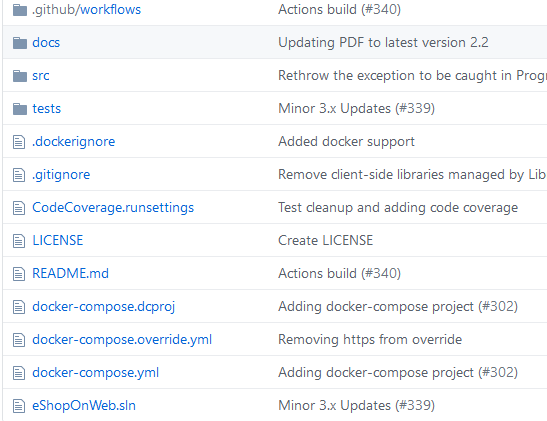Image resolution: width=547 pixels, height=421 pixels.
Task: Open commit message "Removing https from override"
Action: 370,340
